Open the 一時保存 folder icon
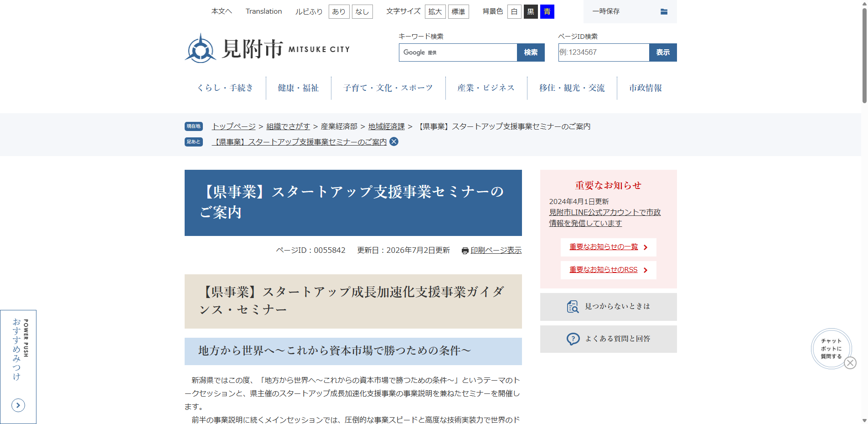Image resolution: width=868 pixels, height=424 pixels. click(x=664, y=11)
